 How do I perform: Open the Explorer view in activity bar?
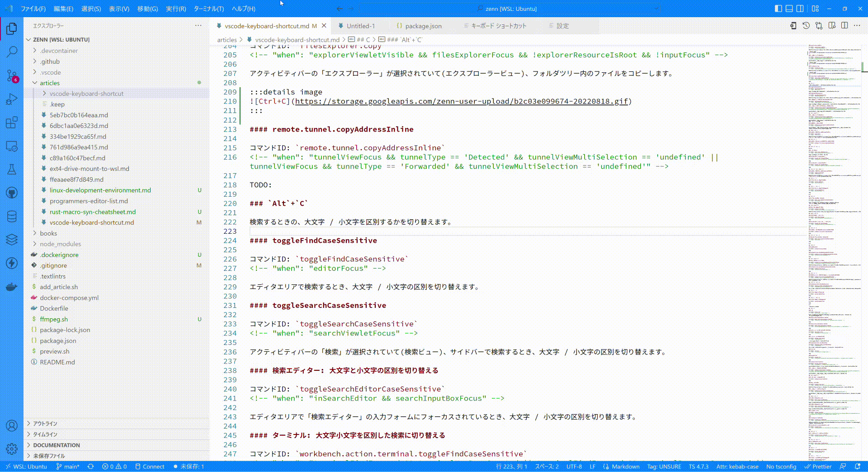tap(12, 29)
